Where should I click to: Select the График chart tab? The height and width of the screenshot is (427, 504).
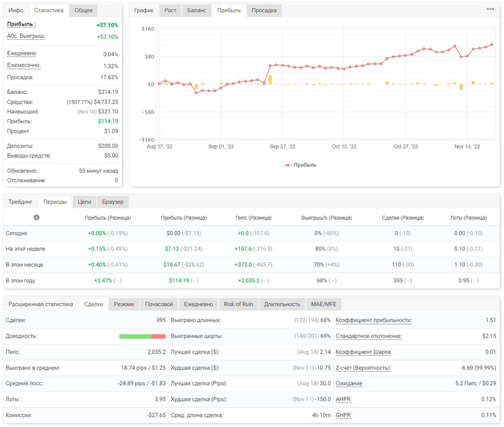(144, 10)
